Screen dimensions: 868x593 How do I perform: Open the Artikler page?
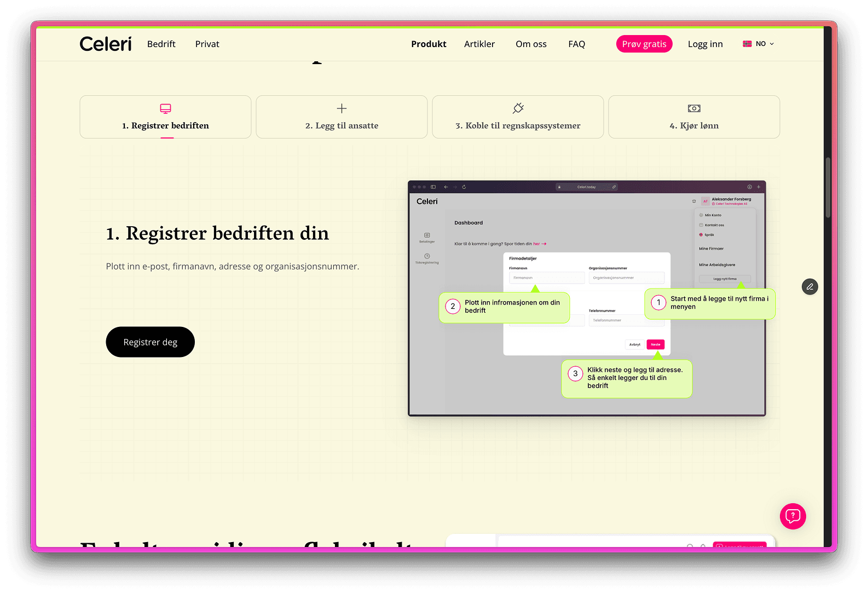click(x=479, y=44)
